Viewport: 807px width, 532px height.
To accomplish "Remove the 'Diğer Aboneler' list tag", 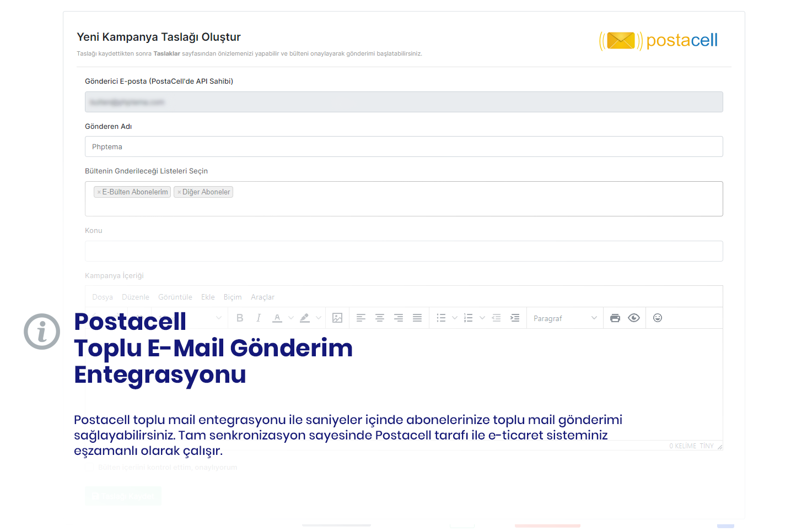I will (179, 192).
